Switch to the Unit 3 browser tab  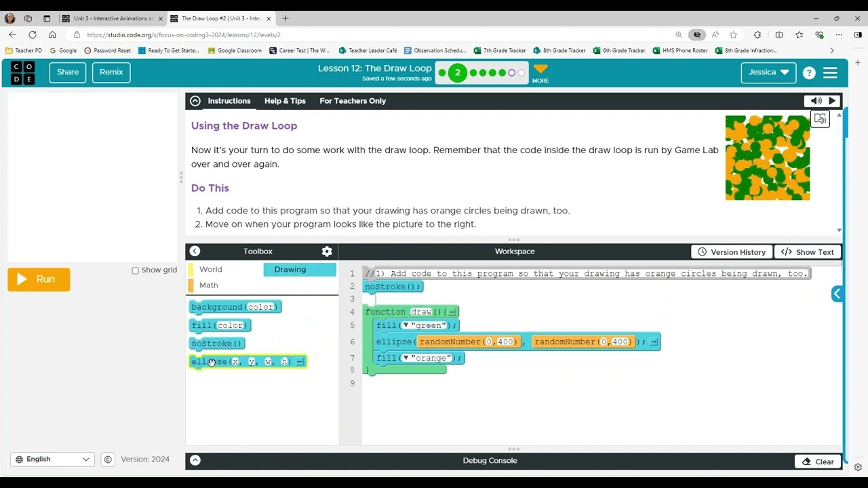(x=113, y=18)
